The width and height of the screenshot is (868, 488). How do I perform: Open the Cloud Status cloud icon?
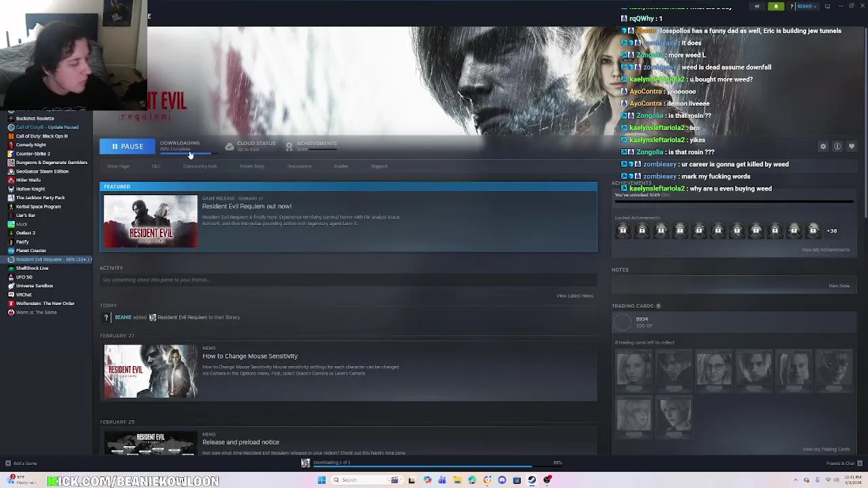tap(229, 146)
